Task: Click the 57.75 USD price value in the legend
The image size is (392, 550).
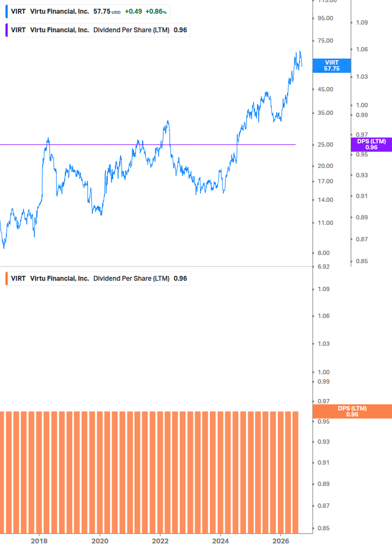Action: click(x=107, y=11)
